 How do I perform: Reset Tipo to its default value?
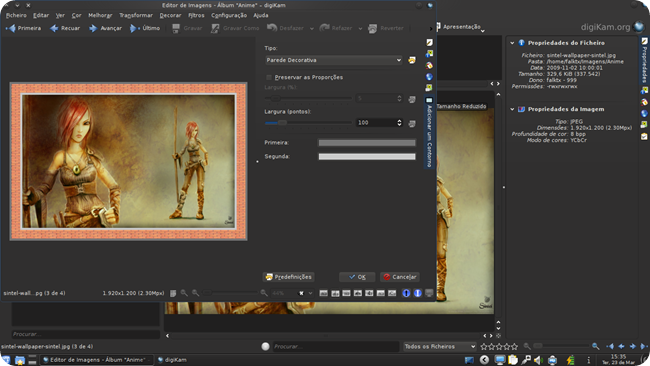pos(412,60)
